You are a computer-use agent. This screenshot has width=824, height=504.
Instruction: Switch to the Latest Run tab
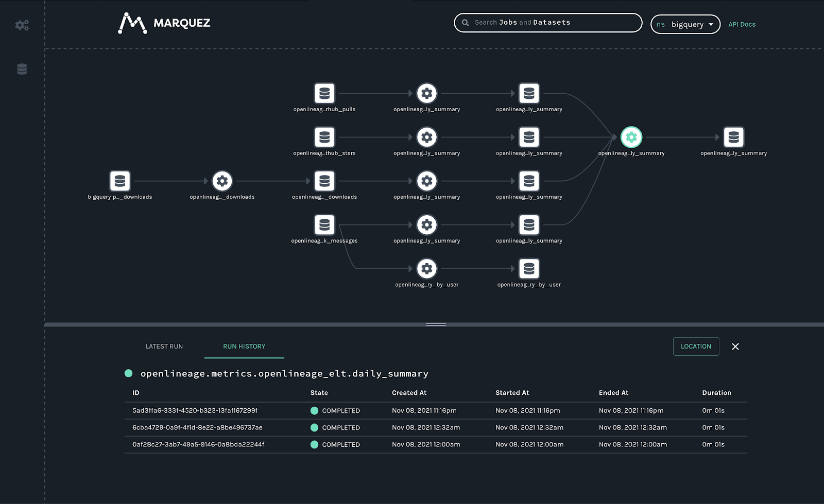coord(164,346)
